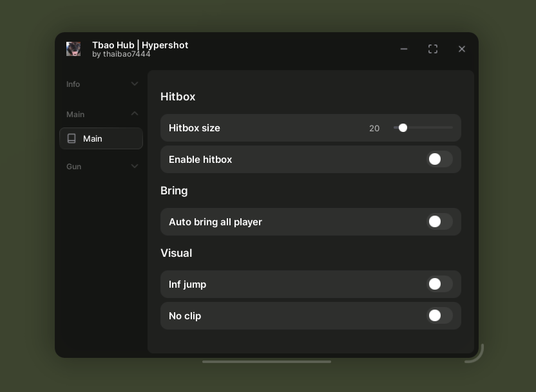Click the curved resize handle at window corner
This screenshot has width=536, height=392.
[x=477, y=356]
